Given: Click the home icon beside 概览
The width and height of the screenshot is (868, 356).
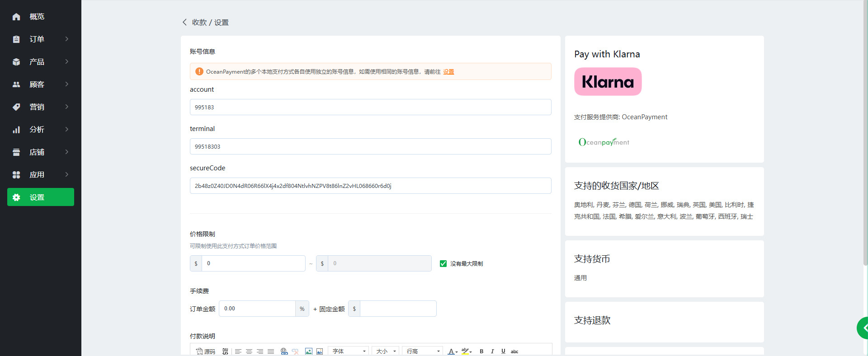Looking at the screenshot, I should [x=16, y=17].
